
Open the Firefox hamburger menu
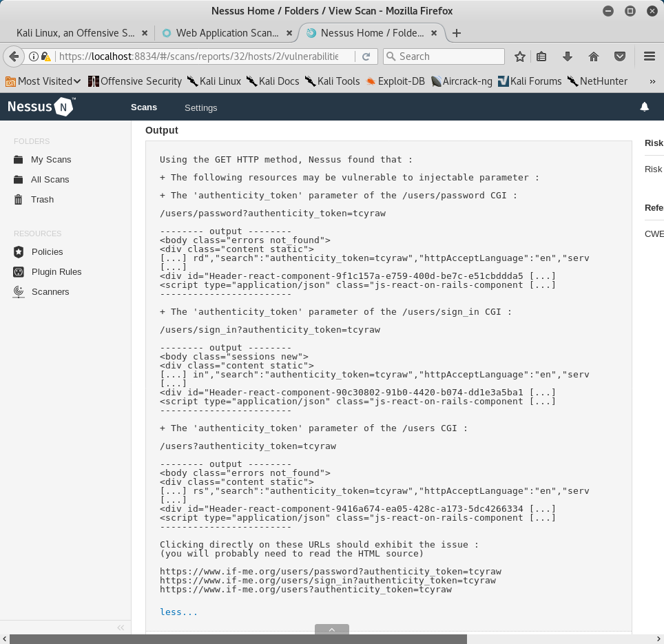click(650, 56)
